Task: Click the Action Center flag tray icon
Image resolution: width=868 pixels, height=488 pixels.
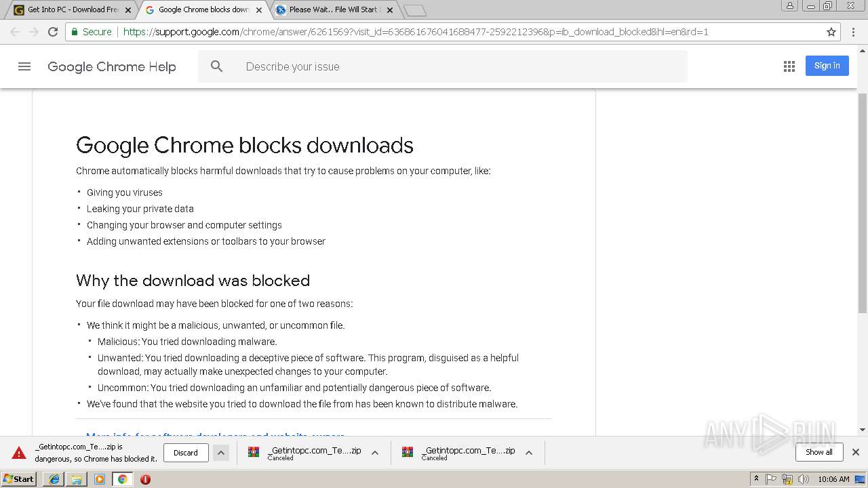Action: (771, 479)
